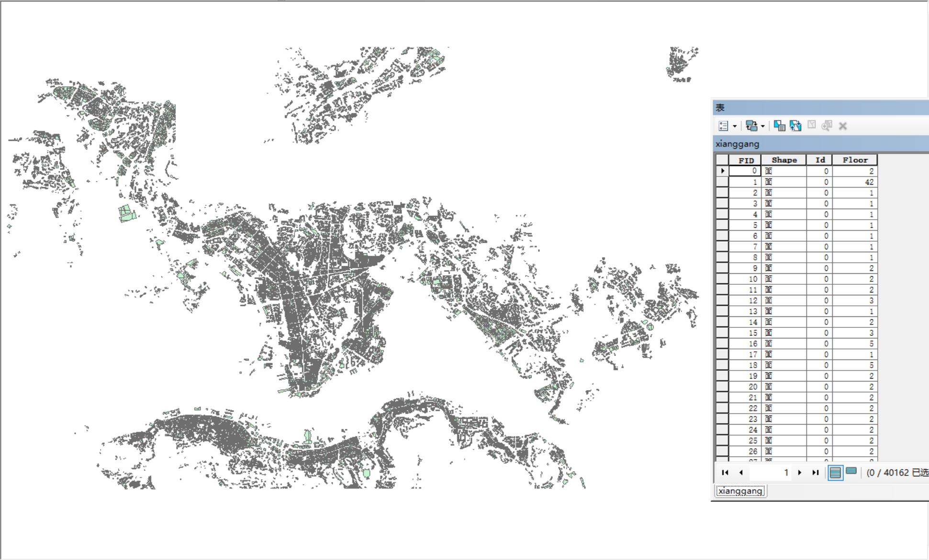Select row selector for FID 1
Viewport: 929px width, 560px height.
tap(722, 182)
